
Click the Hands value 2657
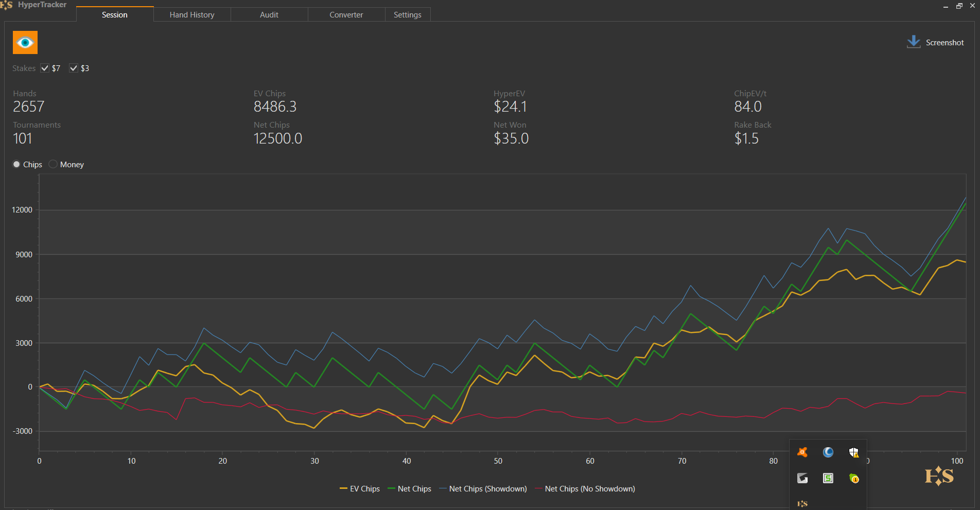(x=29, y=107)
